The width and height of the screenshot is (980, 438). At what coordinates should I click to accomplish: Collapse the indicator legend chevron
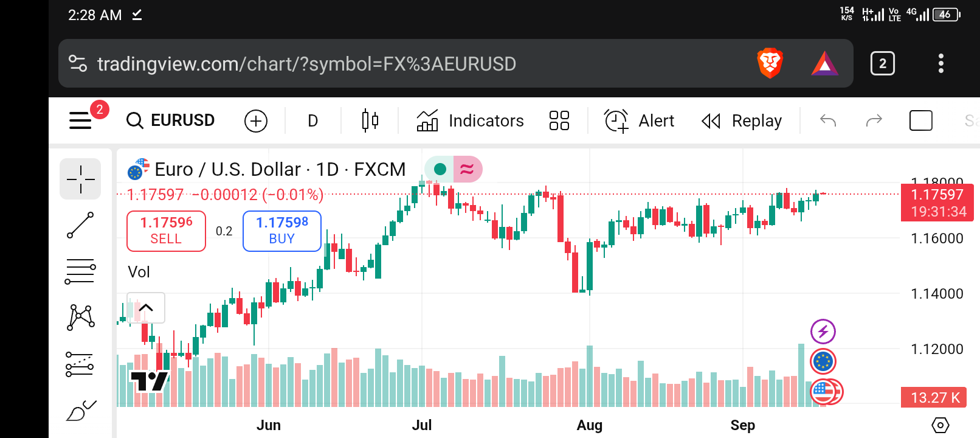146,308
